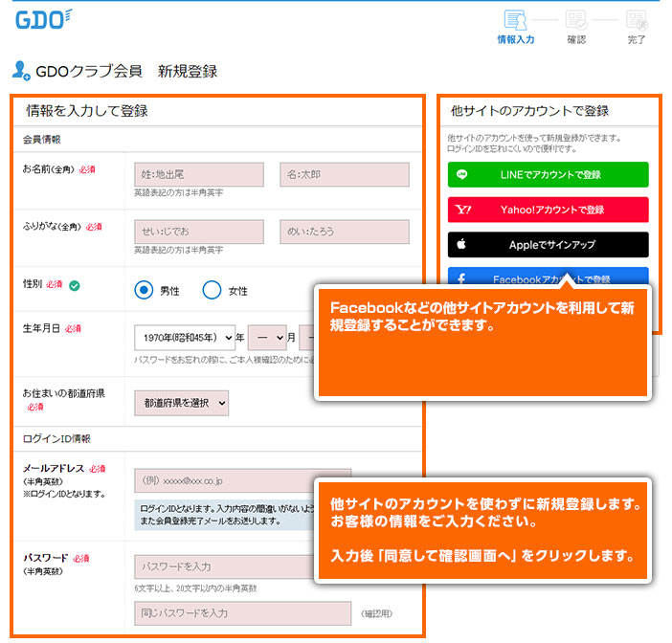Click Facebookアカウントで登録 button
Screen dimensions: 672x643
548,277
